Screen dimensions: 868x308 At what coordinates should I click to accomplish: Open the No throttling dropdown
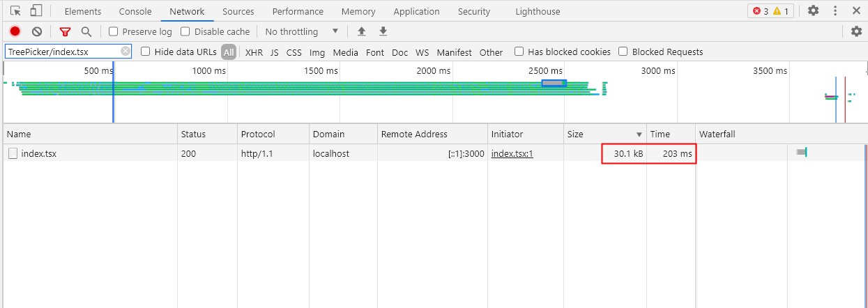tap(301, 31)
